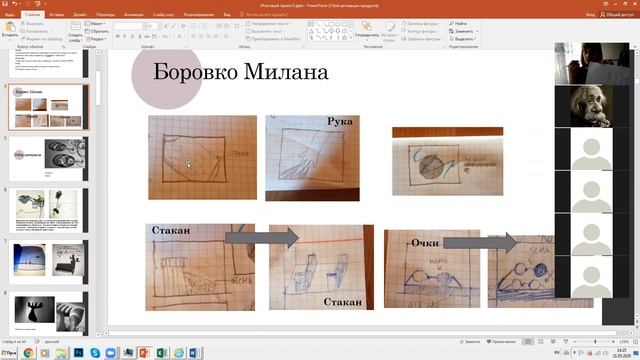Click the Einstein video participant tile
This screenshot has height=360, width=640.
point(591,106)
